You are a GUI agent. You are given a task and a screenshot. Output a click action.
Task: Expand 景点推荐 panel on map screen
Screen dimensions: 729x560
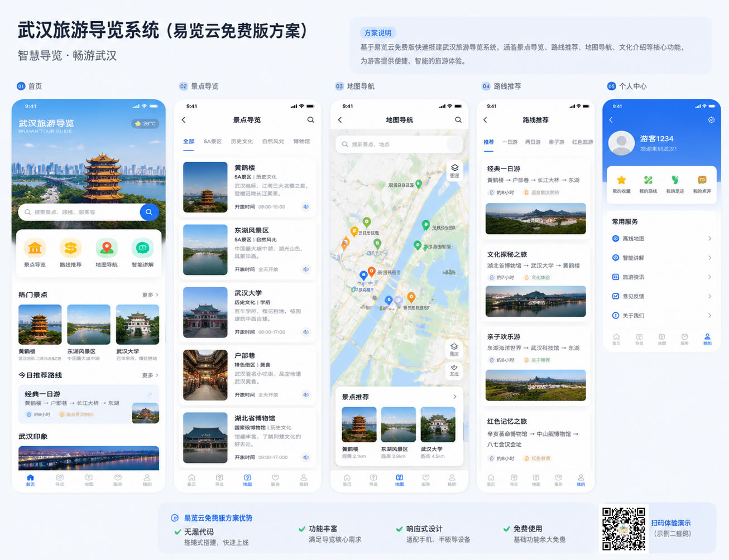click(x=454, y=397)
